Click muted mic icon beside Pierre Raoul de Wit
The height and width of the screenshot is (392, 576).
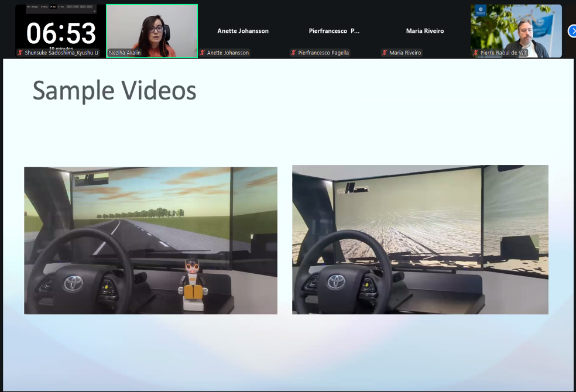[x=476, y=53]
